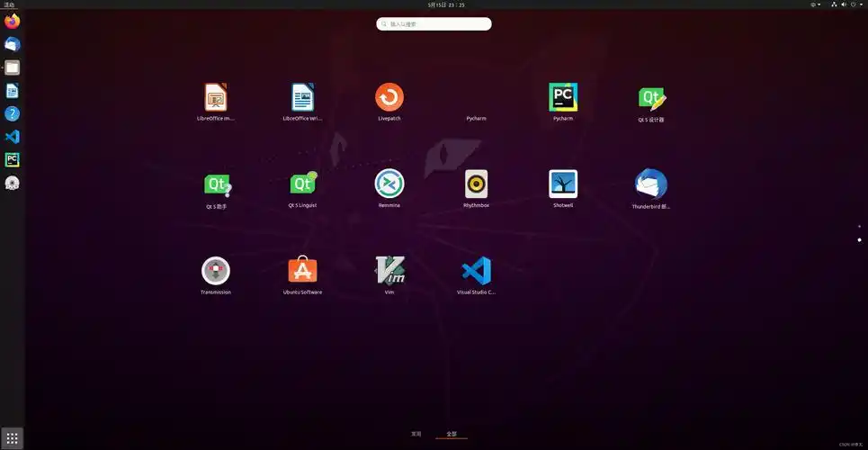Viewport: 868px width, 450px height.
Task: Open PyCharm from the dock
Action: click(13, 159)
